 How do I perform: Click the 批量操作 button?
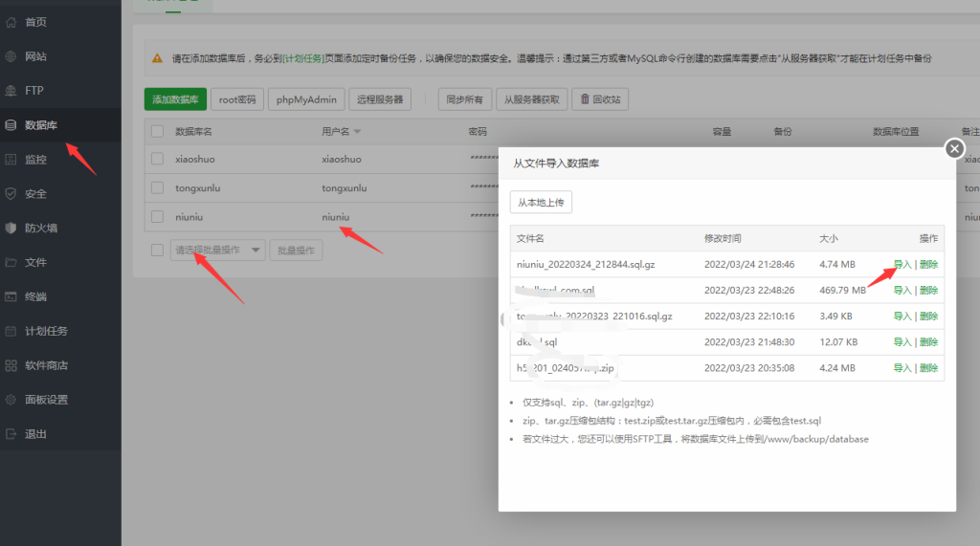(x=297, y=251)
